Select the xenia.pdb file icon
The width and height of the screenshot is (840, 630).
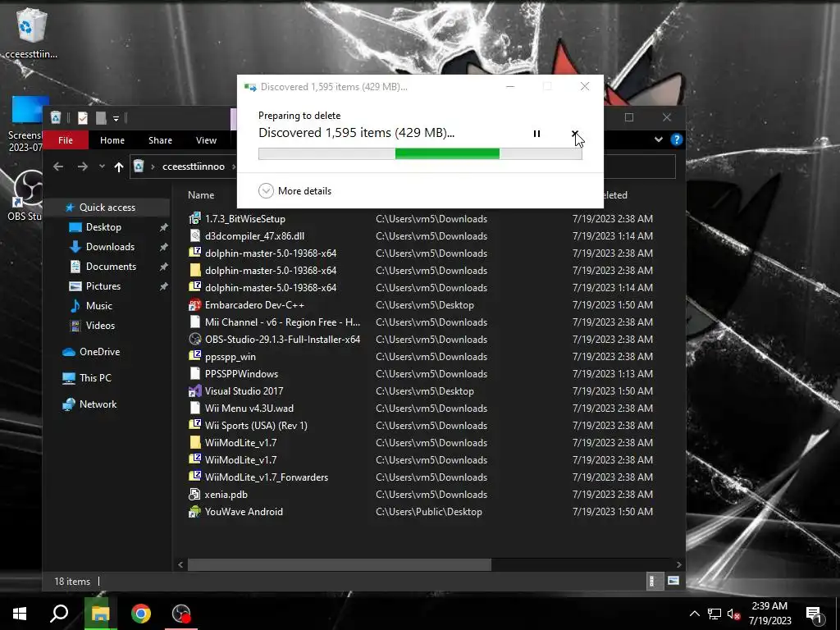click(x=194, y=495)
